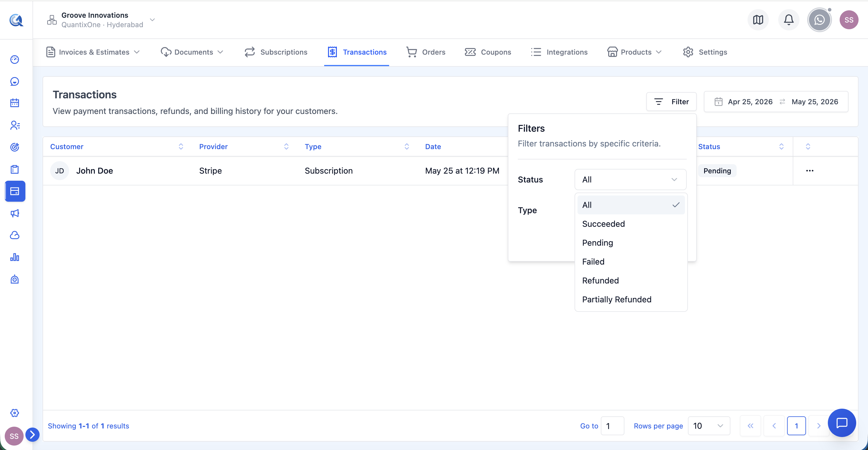868x450 pixels.
Task: Click the Subscription type cell
Action: tap(329, 171)
